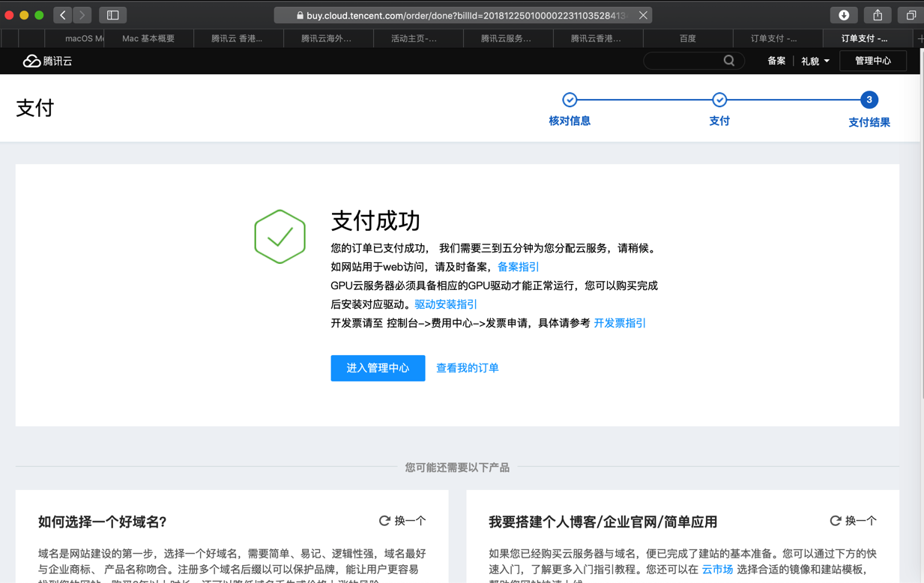Click refresh icon in personal blog card
The image size is (924, 583).
836,521
